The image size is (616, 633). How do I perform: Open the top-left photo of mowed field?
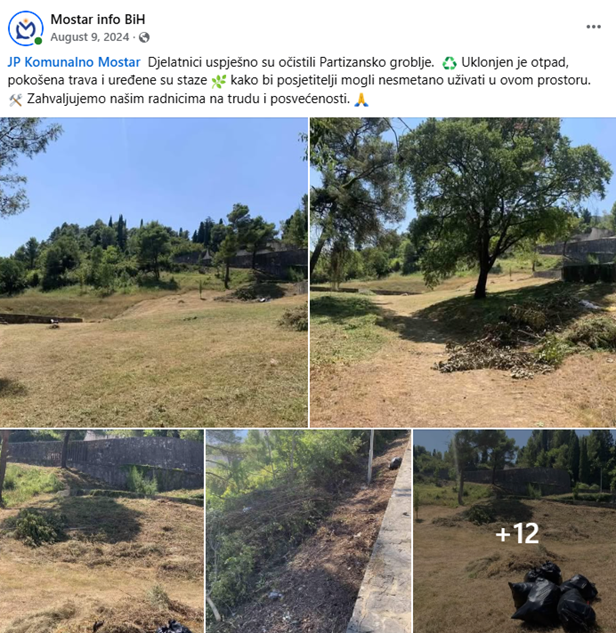pos(154,272)
